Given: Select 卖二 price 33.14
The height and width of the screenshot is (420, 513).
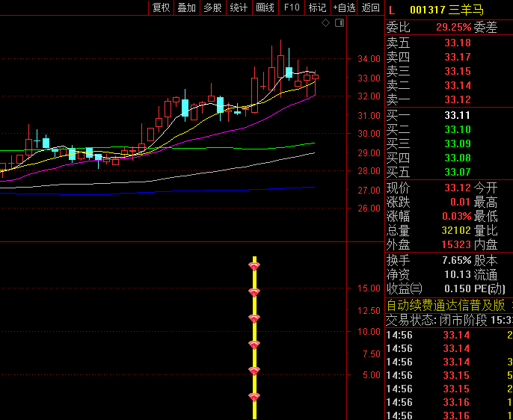Looking at the screenshot, I should (458, 86).
